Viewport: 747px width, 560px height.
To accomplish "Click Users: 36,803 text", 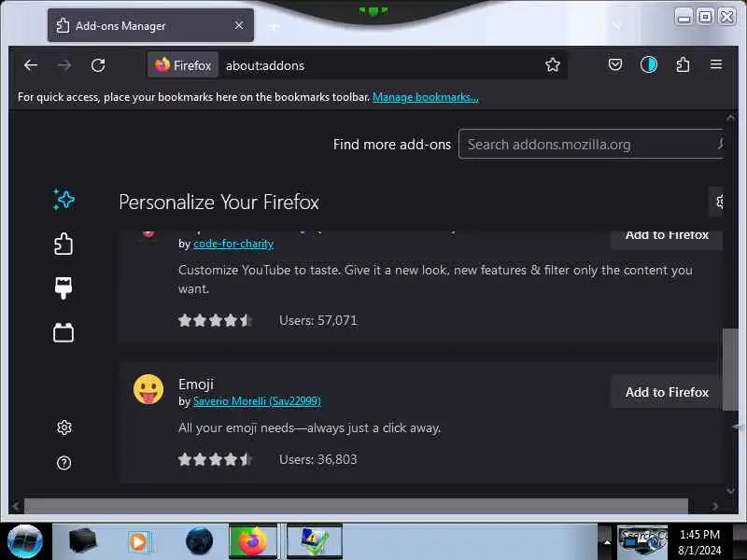I will [x=317, y=459].
